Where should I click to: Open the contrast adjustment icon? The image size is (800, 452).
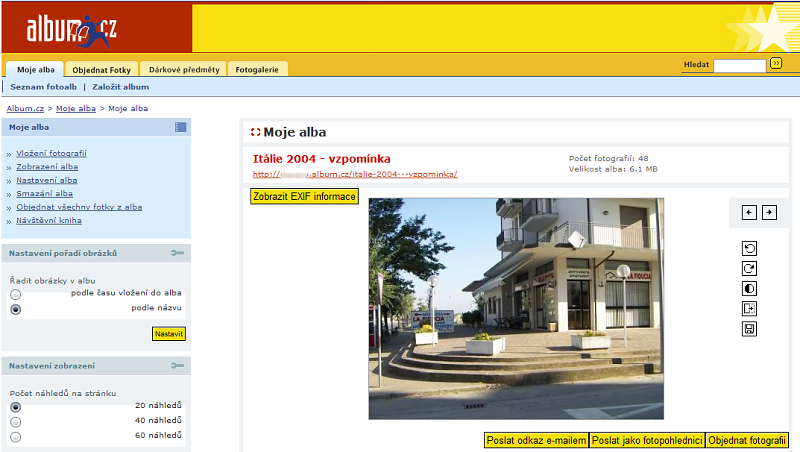[749, 289]
